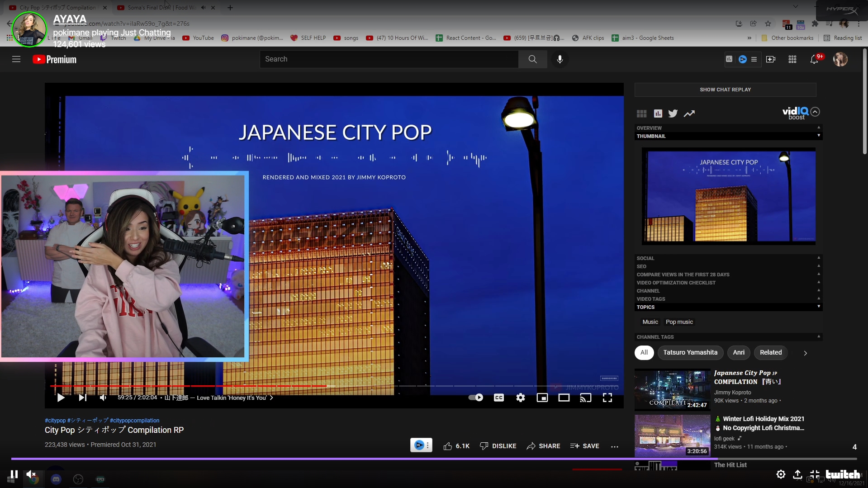
Task: Unmute the Twitch player volume
Action: 31,474
